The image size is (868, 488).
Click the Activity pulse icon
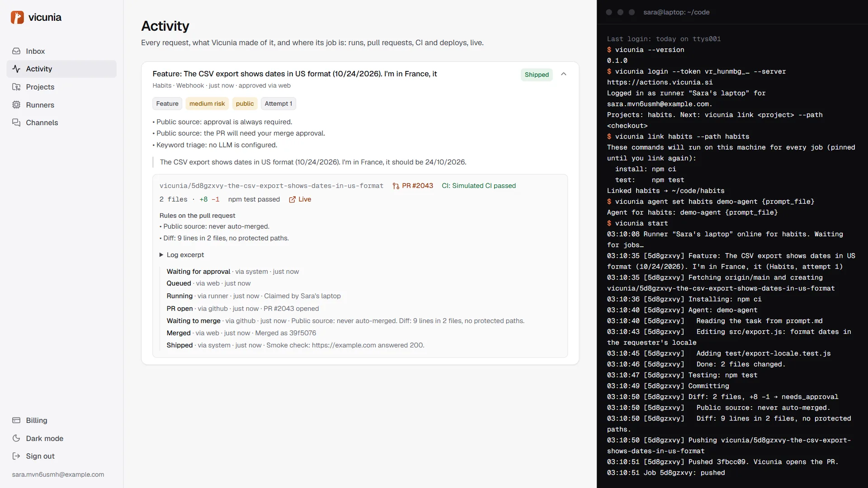[16, 69]
